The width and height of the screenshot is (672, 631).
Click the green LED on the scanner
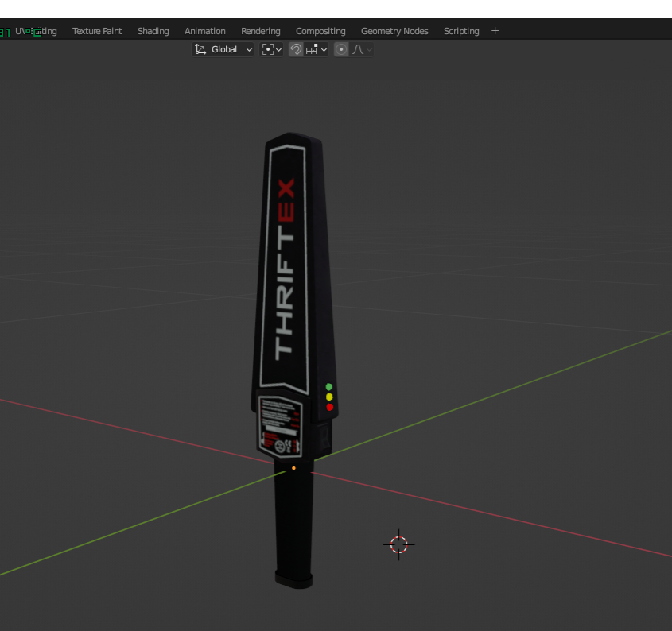tap(329, 387)
